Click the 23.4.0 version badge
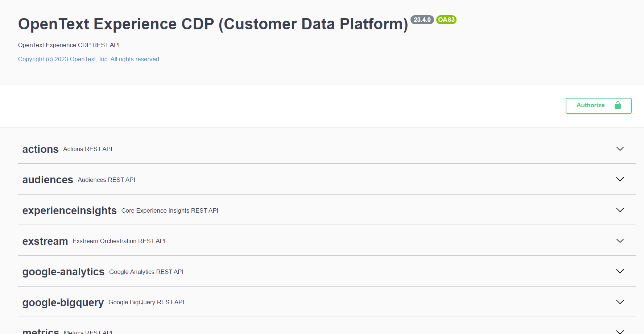This screenshot has height=334, width=644. pyautogui.click(x=422, y=20)
